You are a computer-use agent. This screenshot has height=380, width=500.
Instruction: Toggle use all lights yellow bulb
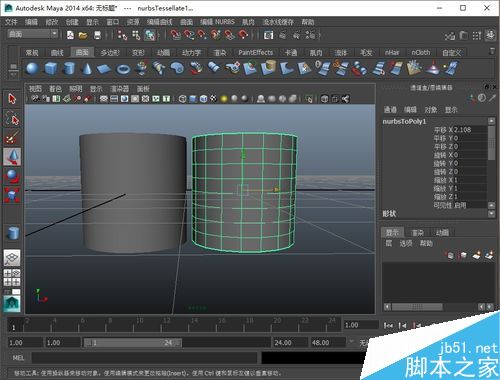click(224, 99)
